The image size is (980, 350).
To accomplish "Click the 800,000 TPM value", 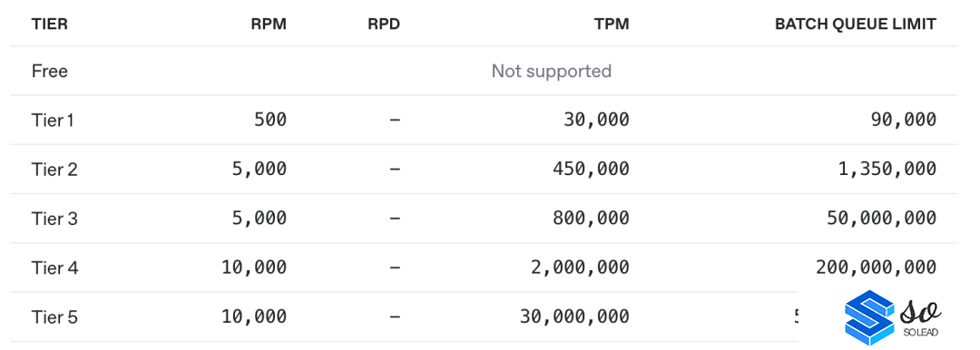I will tap(592, 219).
